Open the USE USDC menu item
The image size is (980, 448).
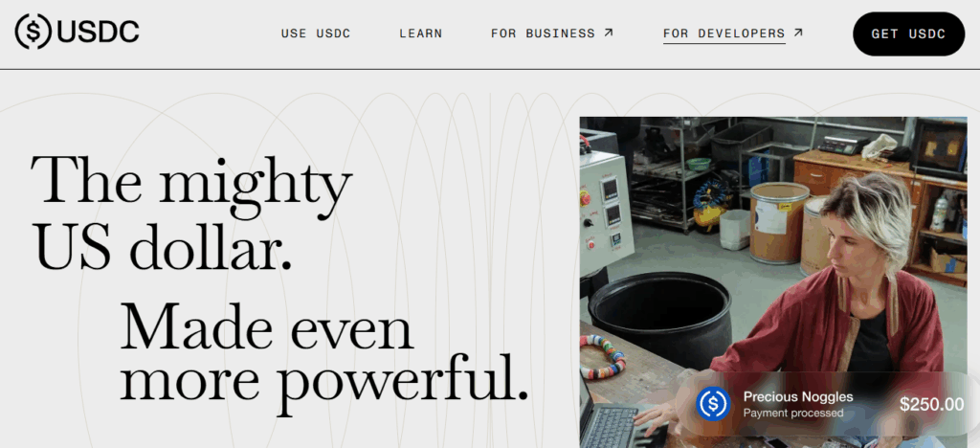point(316,34)
